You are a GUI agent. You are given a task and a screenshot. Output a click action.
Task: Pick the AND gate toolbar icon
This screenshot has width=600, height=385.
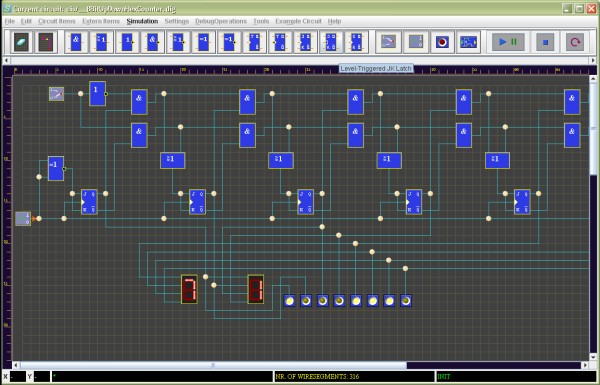(76, 42)
